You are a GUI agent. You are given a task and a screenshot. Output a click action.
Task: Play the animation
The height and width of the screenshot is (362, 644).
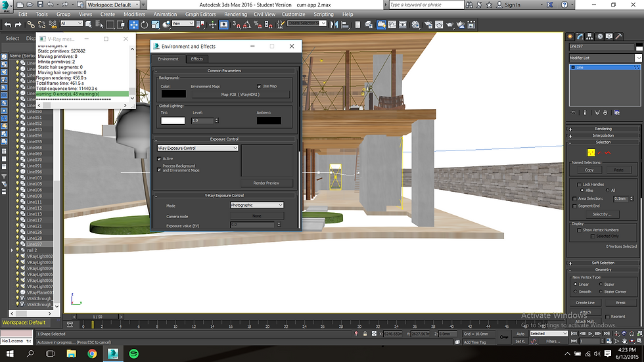pyautogui.click(x=590, y=334)
